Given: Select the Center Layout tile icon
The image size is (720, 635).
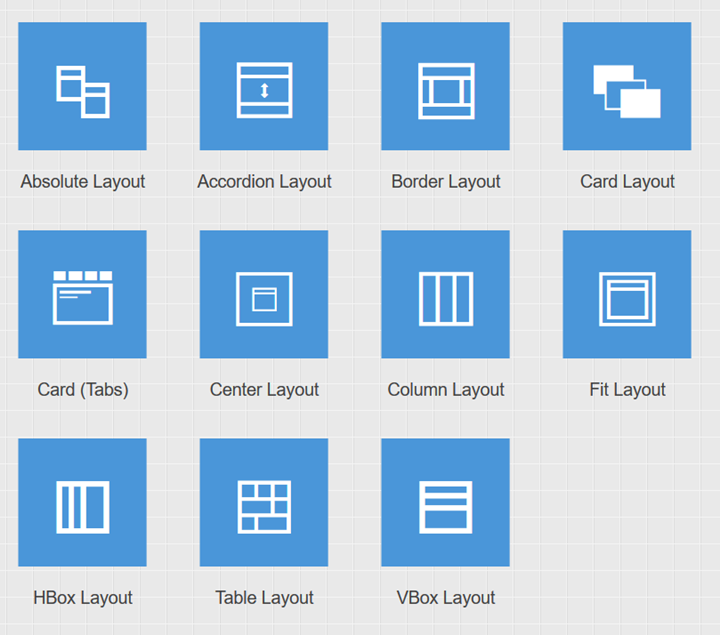Looking at the screenshot, I should tap(264, 294).
